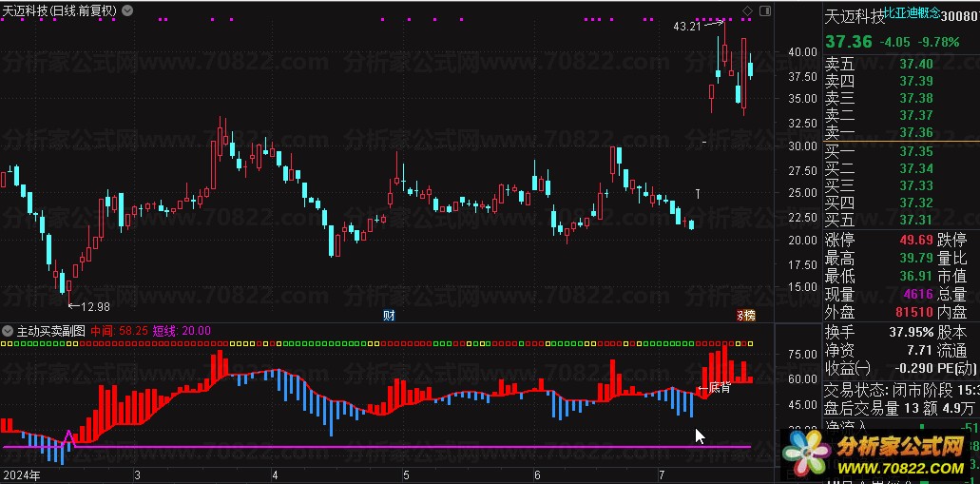980x484 pixels.
Task: Open dropdown beside 天迈科技(日线.前复权) title
Action: click(x=126, y=10)
